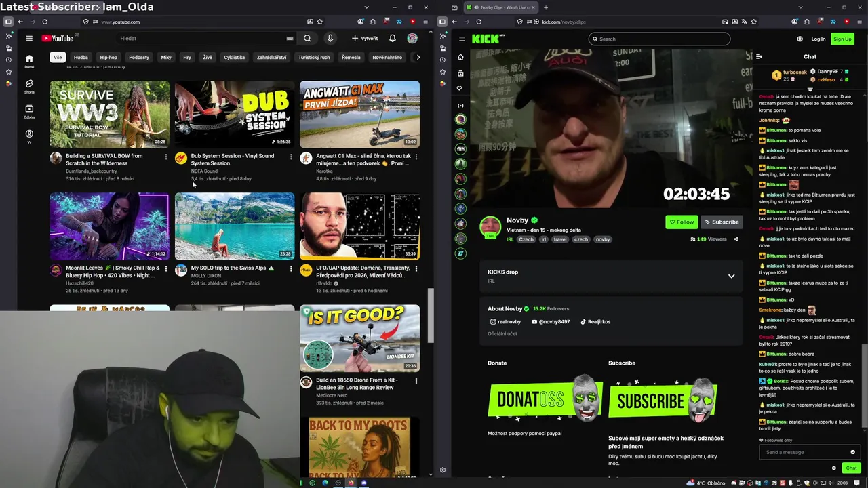This screenshot has width=868, height=488.
Task: Click the YouTube logo
Action: [58, 39]
